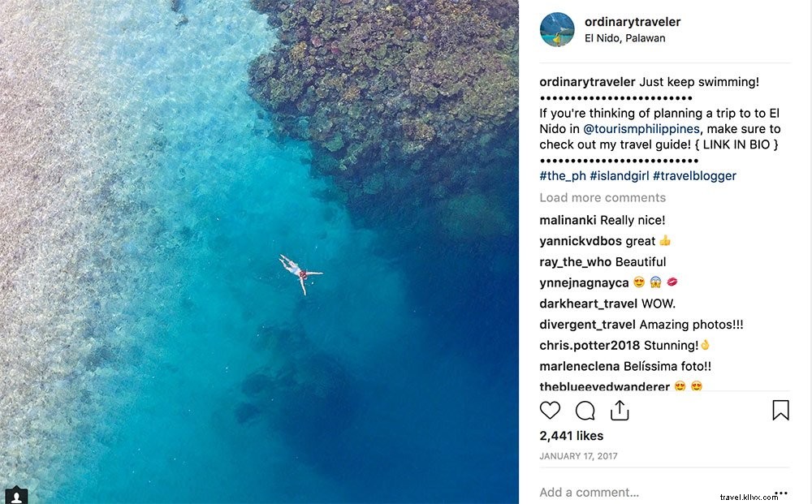This screenshot has width=812, height=504.
Task: View the list of 2,441 likes
Action: point(571,436)
